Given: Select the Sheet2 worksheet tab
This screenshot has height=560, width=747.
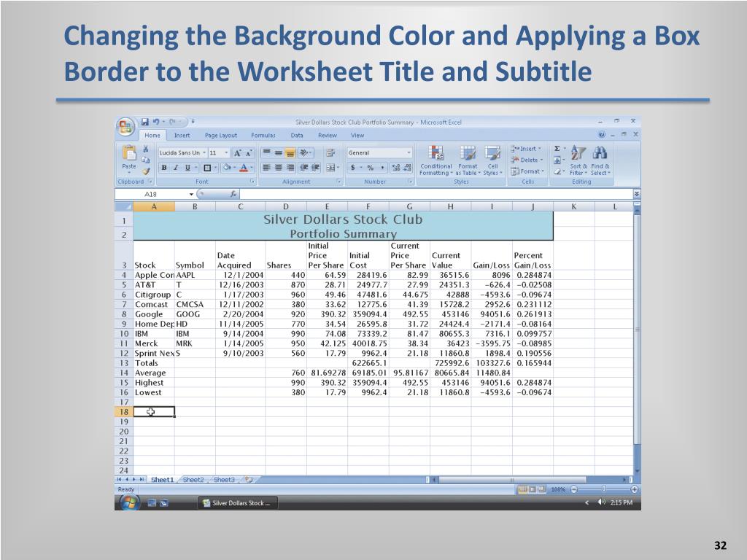Looking at the screenshot, I should 193,480.
